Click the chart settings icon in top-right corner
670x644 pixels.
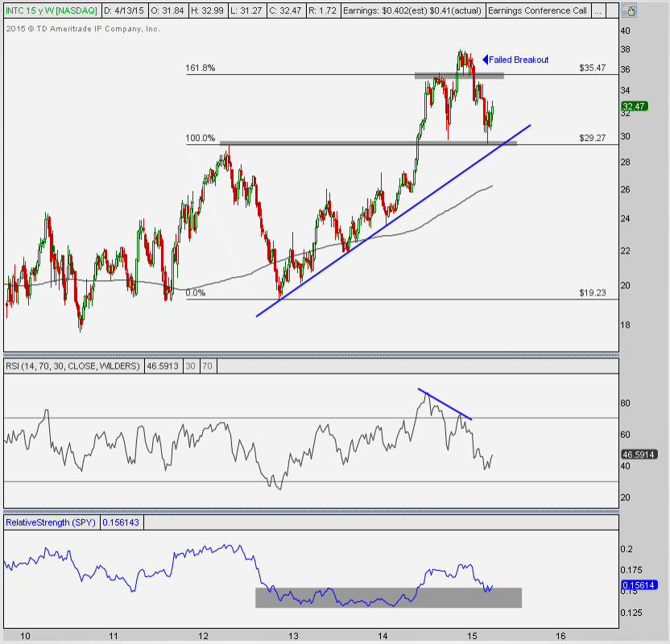629,11
